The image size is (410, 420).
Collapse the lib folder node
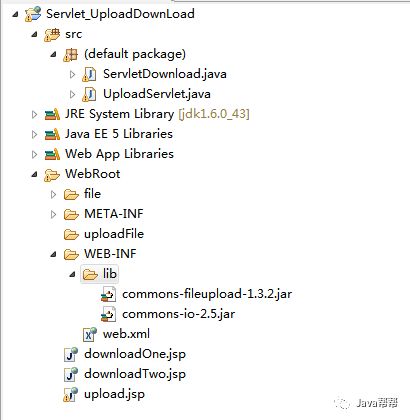(72, 274)
